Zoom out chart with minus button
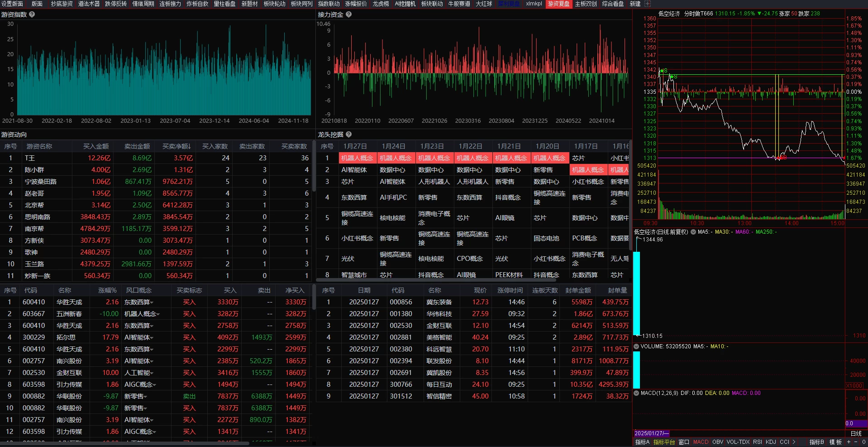Viewport: 868px width, 447px height. click(x=856, y=442)
